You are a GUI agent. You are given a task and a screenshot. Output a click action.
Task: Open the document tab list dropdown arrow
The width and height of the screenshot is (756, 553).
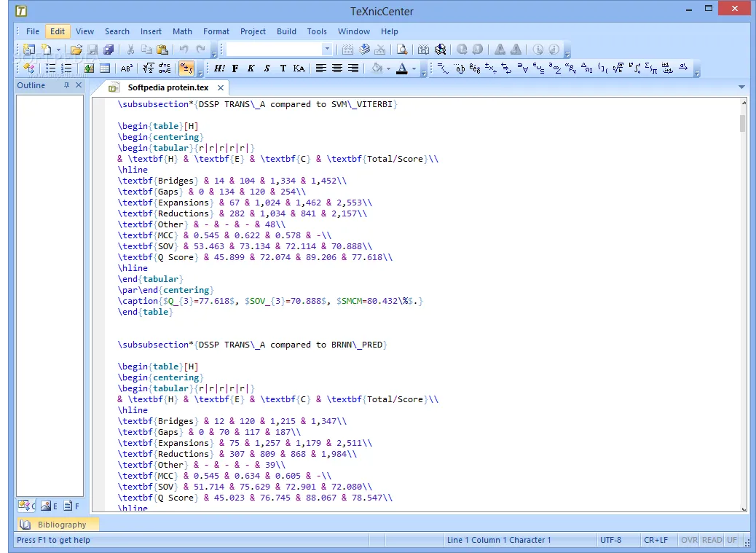tap(741, 87)
